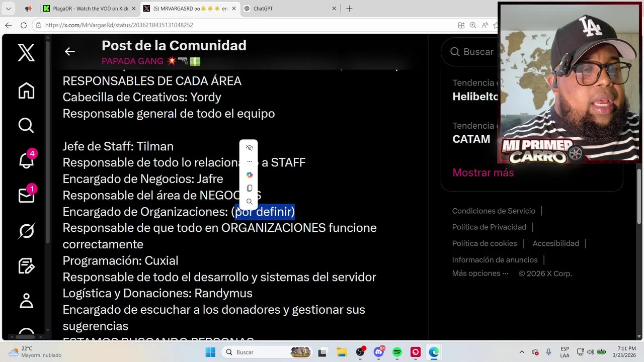The width and height of the screenshot is (644, 362).
Task: Open OBS Studio from the taskbar
Action: 360,352
